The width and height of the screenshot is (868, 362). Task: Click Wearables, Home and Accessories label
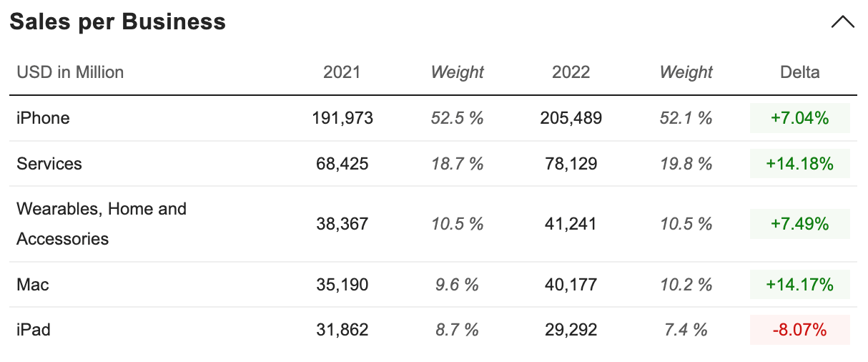101,224
